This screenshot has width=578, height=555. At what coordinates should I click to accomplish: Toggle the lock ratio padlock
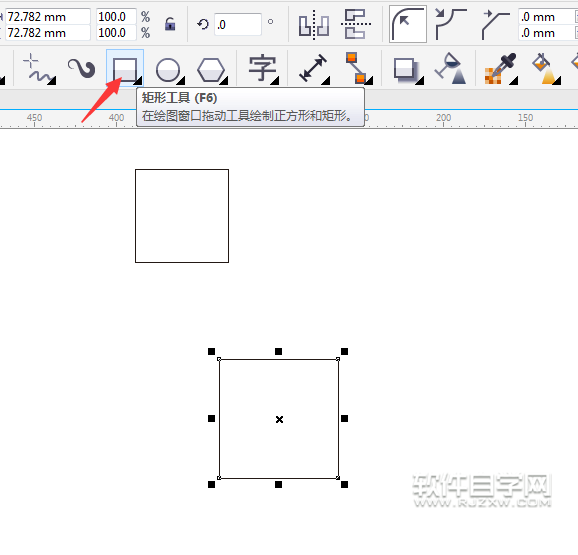tap(170, 24)
